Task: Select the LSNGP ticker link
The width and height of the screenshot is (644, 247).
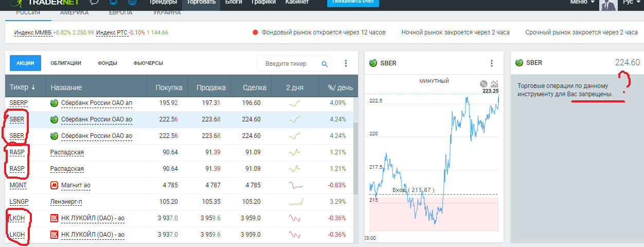Action: (x=19, y=201)
